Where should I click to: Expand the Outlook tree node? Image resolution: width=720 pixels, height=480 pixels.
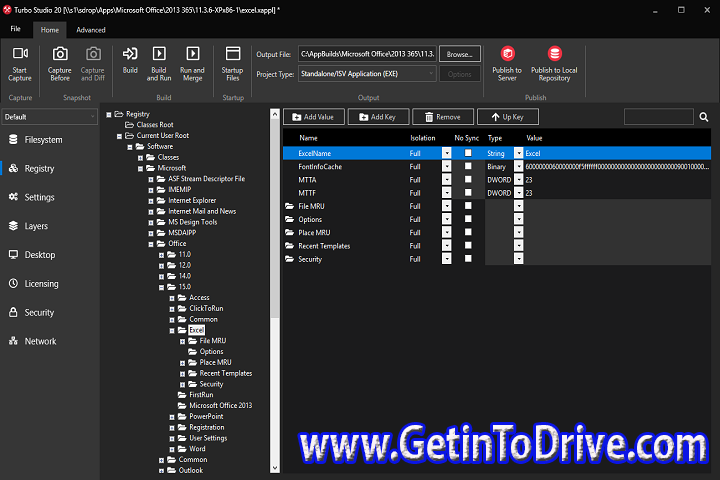[162, 471]
